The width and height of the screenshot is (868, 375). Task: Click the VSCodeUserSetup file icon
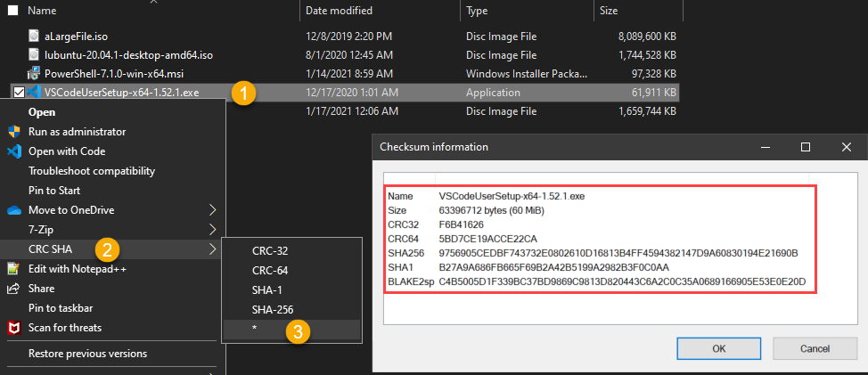click(x=35, y=93)
